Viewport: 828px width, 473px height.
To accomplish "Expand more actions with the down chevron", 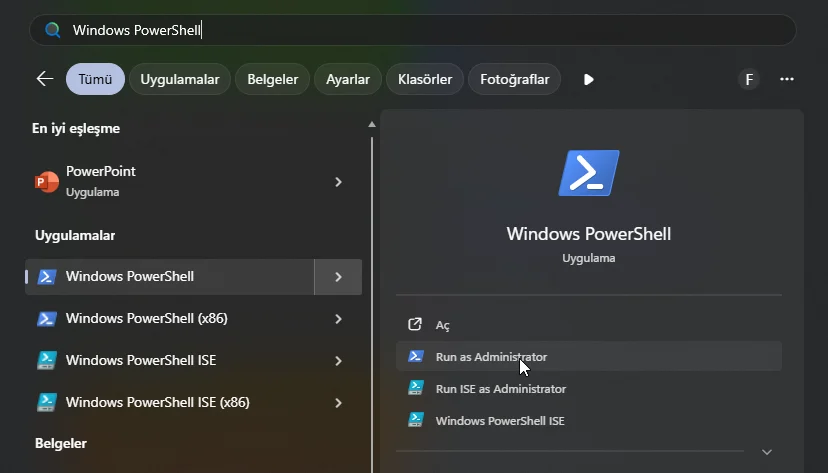I will [x=767, y=452].
